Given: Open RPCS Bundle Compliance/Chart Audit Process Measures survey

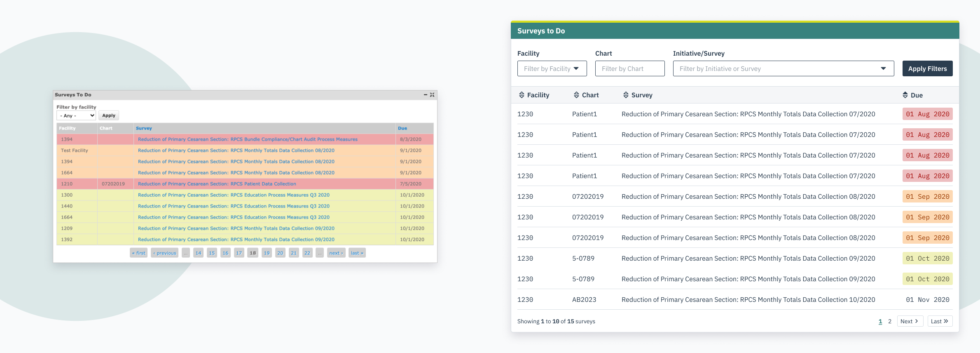Looking at the screenshot, I should [248, 139].
